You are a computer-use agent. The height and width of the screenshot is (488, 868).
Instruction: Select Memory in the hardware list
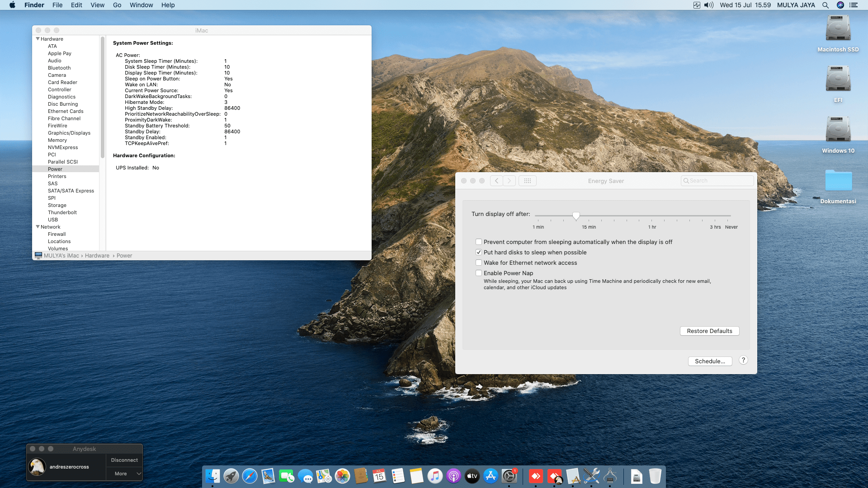pos(57,140)
